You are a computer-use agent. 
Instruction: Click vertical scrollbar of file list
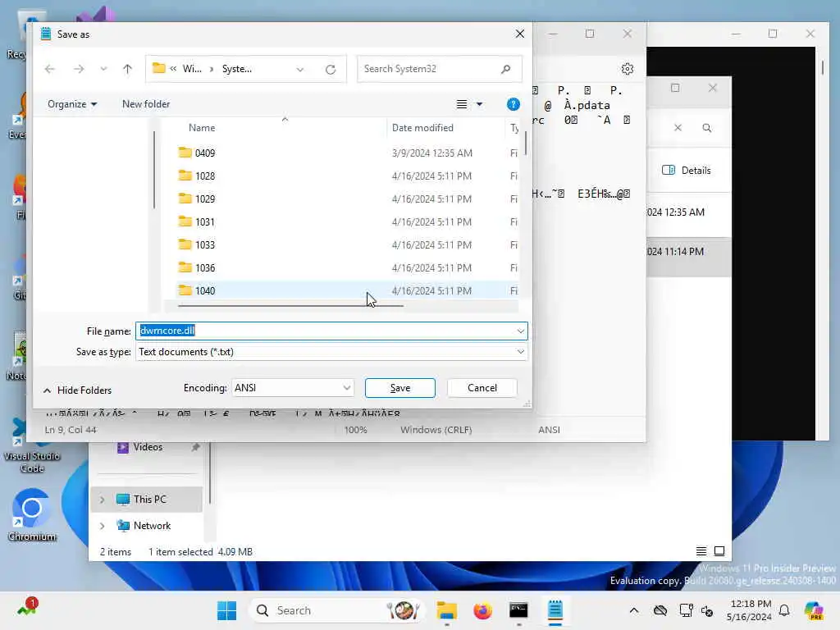[526, 144]
